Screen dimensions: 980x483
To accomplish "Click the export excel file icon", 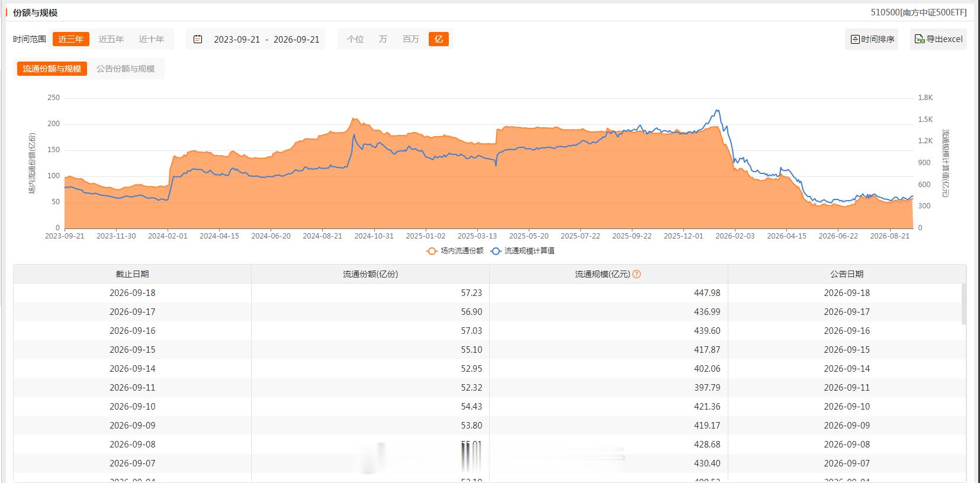I will tap(920, 39).
